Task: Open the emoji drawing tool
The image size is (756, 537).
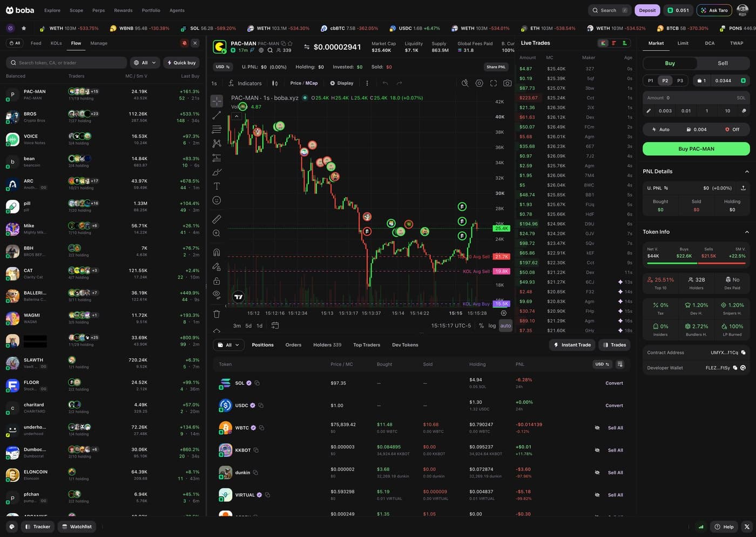Action: (217, 200)
